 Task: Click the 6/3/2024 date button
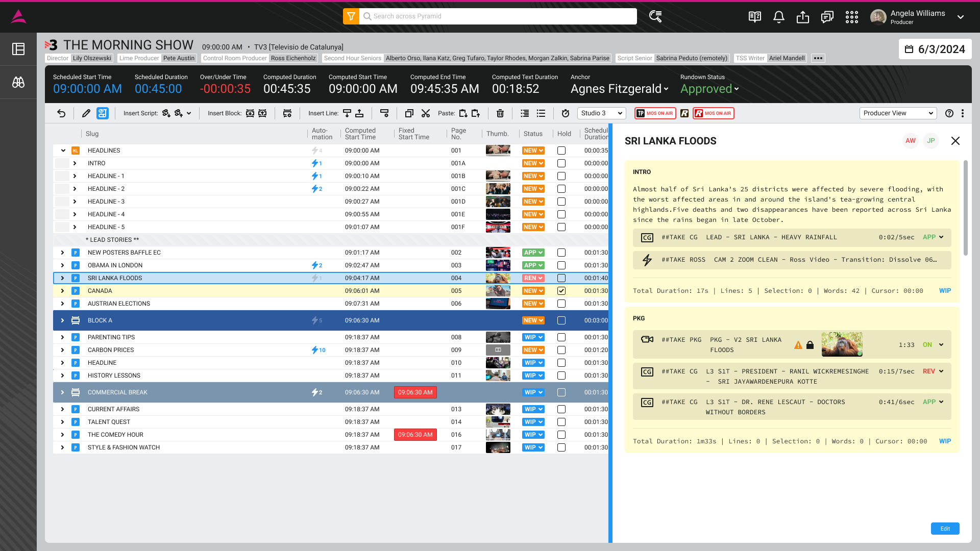click(x=935, y=49)
